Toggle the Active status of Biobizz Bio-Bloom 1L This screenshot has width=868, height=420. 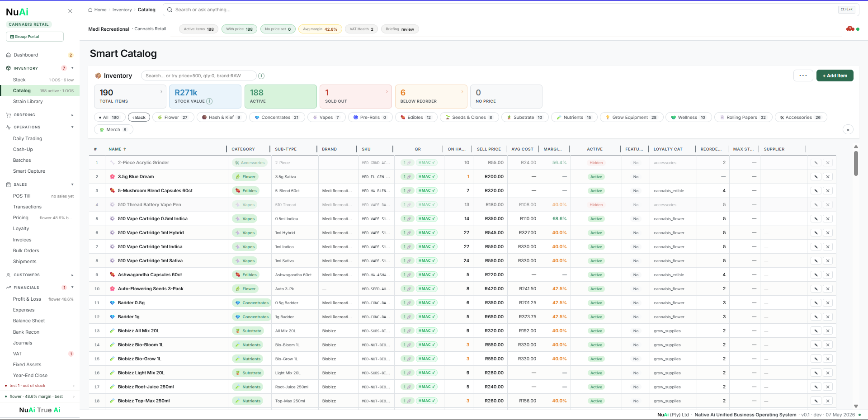(x=596, y=345)
